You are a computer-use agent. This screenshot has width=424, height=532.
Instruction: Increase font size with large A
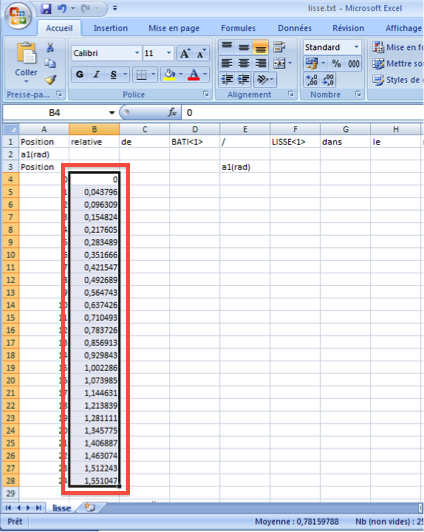point(185,53)
